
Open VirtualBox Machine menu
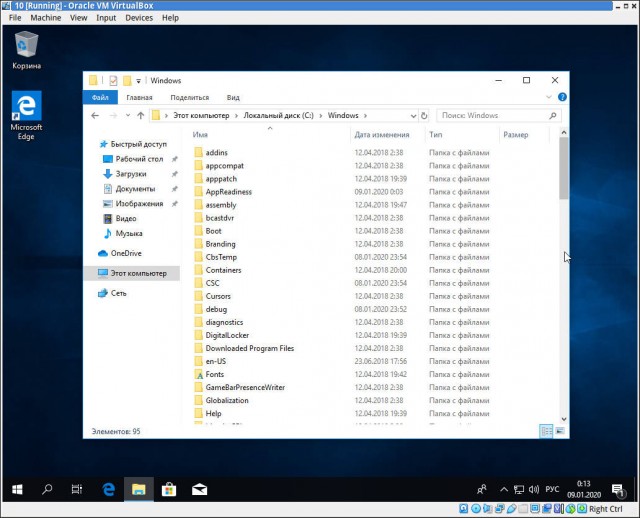point(46,18)
